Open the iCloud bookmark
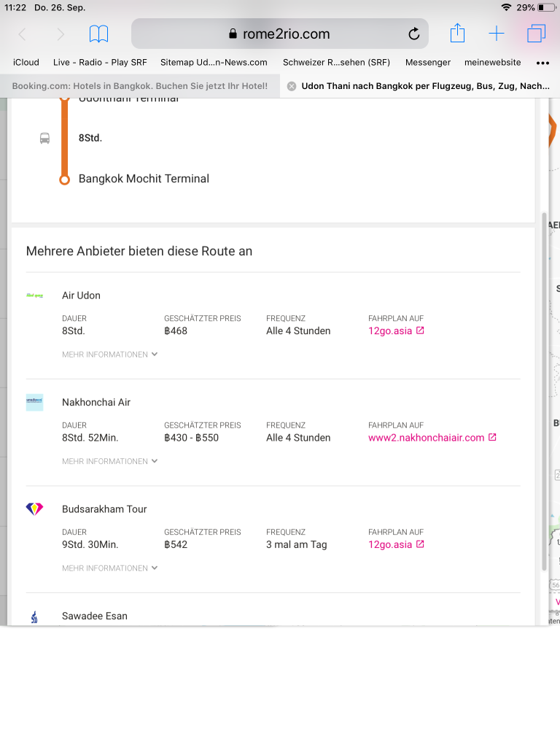 pos(26,63)
